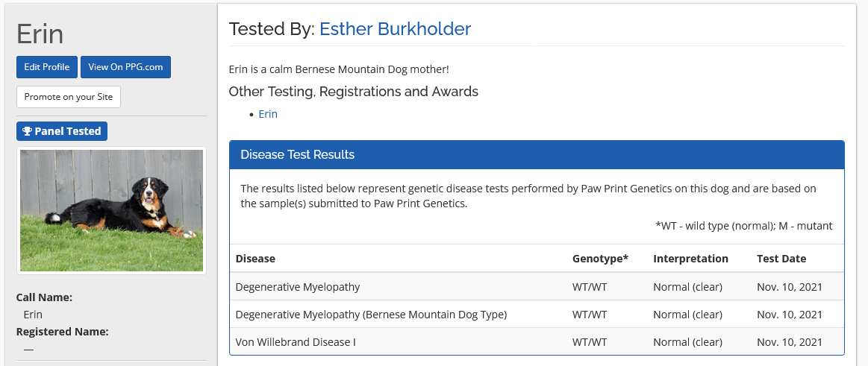868x366 pixels.
Task: Click the Interpretation column header
Action: (x=690, y=259)
